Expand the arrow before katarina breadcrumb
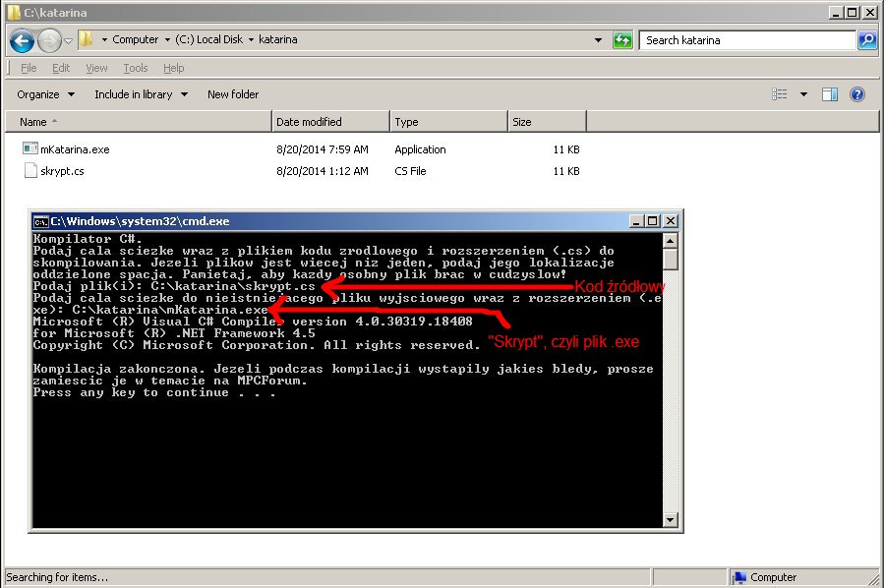Viewport: 884px width, 588px height. coord(252,39)
